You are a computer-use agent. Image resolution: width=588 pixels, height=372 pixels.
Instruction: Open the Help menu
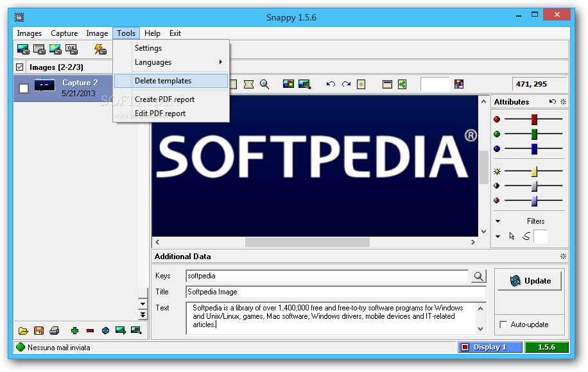(152, 33)
